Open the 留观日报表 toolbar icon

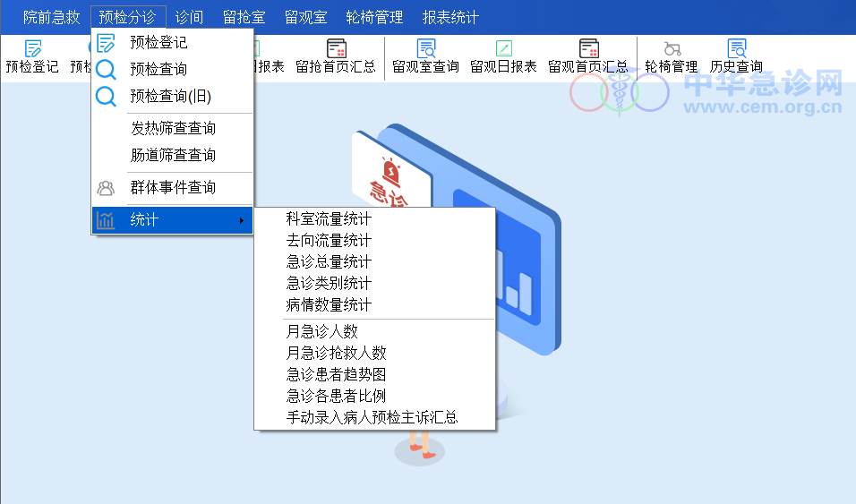(503, 56)
